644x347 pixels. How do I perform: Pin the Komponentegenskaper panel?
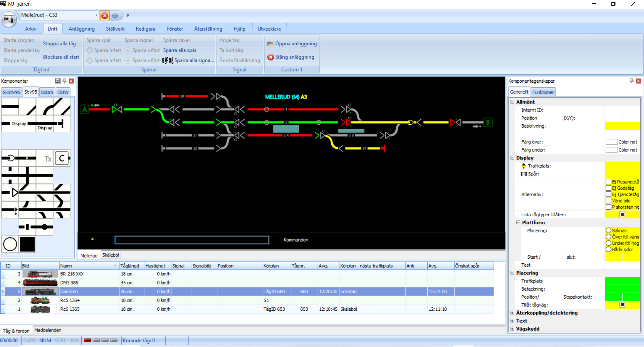click(x=632, y=81)
